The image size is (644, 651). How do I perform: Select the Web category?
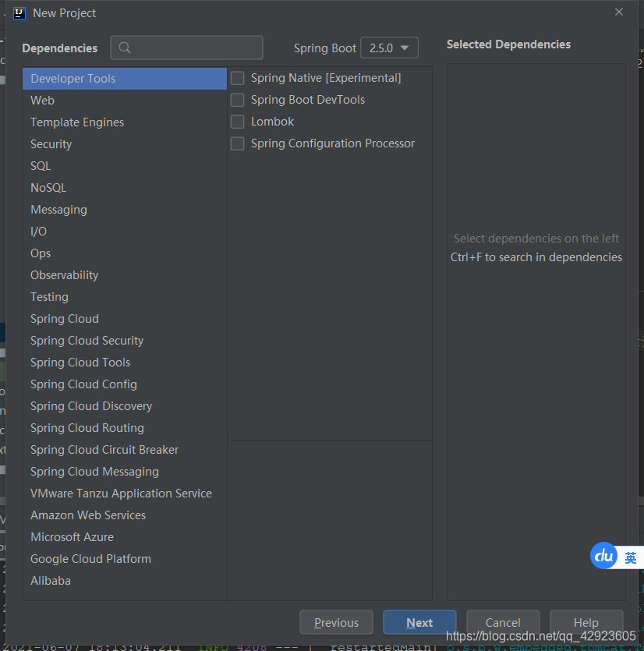[x=125, y=101]
